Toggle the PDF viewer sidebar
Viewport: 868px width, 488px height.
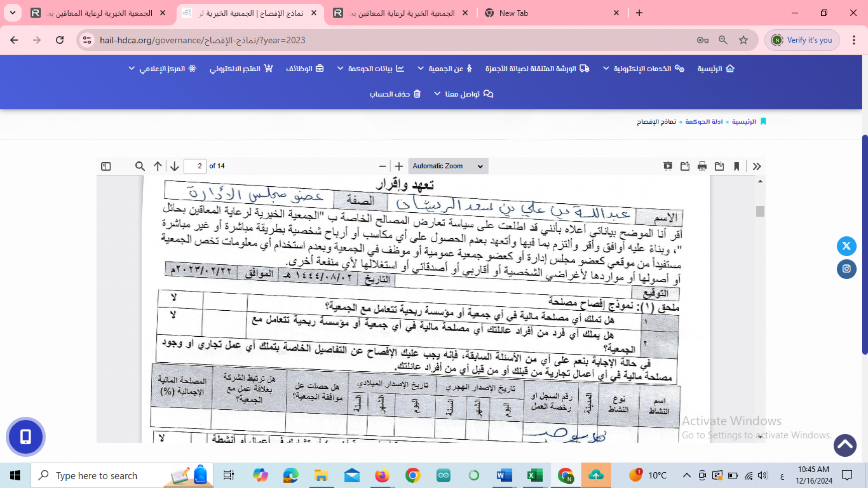tap(106, 166)
